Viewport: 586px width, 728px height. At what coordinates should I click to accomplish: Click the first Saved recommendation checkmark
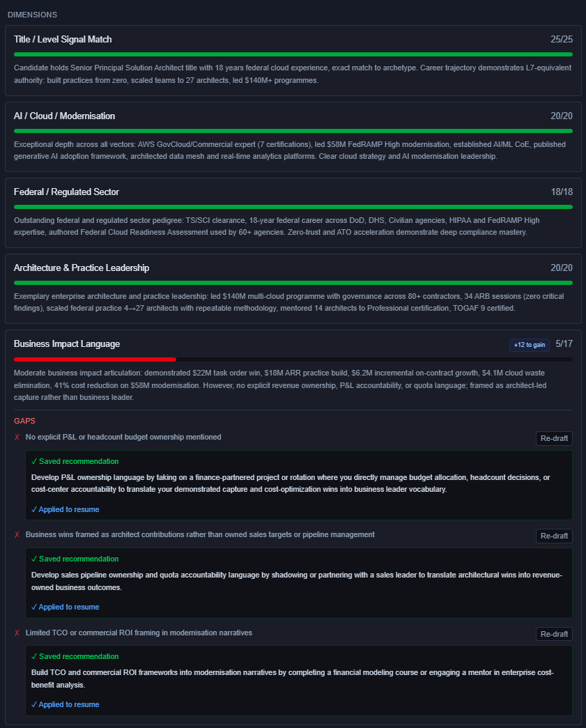coord(34,461)
